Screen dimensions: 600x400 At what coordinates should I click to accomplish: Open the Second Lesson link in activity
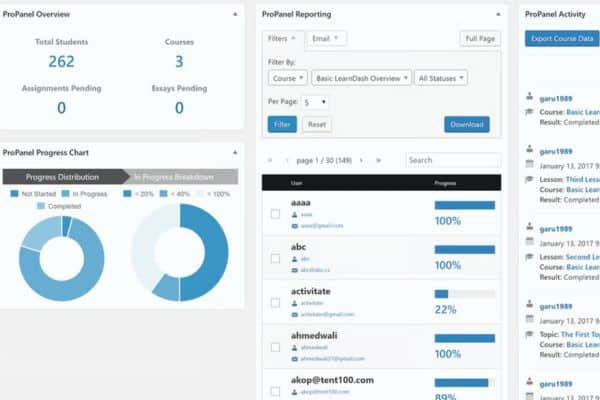582,257
